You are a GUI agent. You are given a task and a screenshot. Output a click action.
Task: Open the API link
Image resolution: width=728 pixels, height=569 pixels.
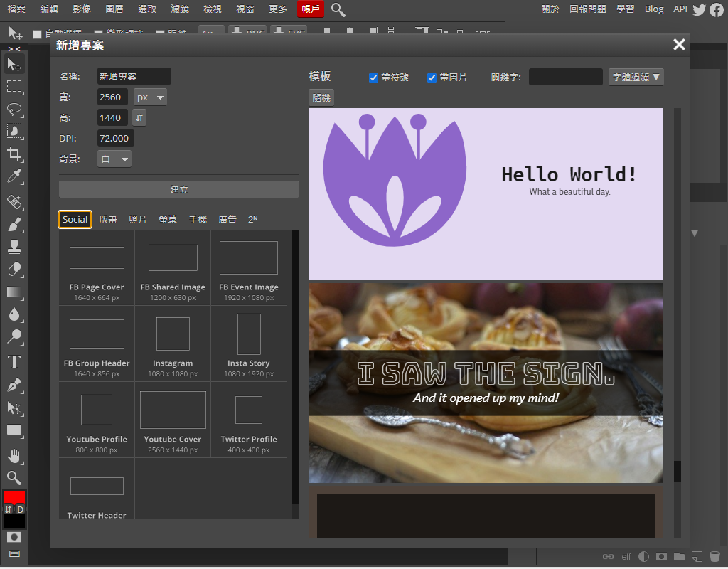(x=680, y=9)
